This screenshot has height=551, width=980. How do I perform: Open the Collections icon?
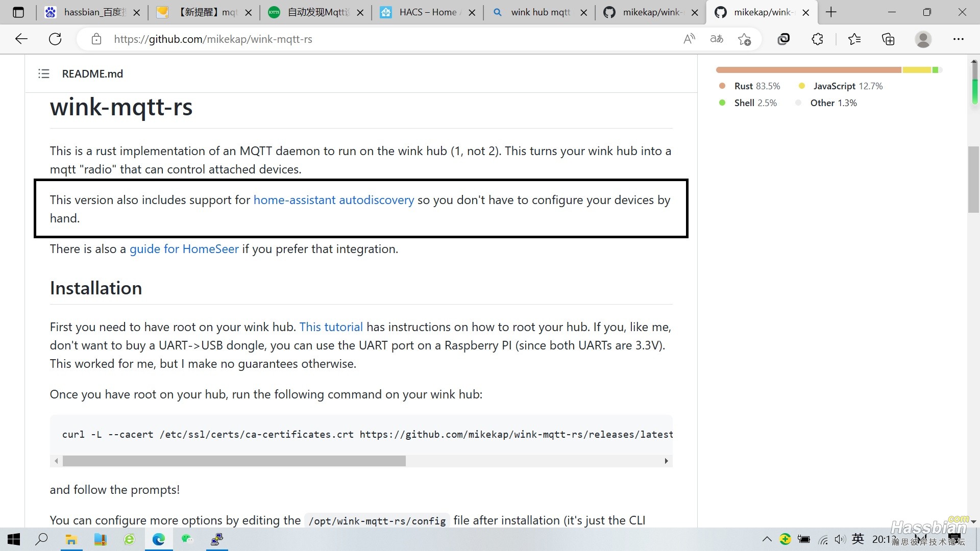888,39
